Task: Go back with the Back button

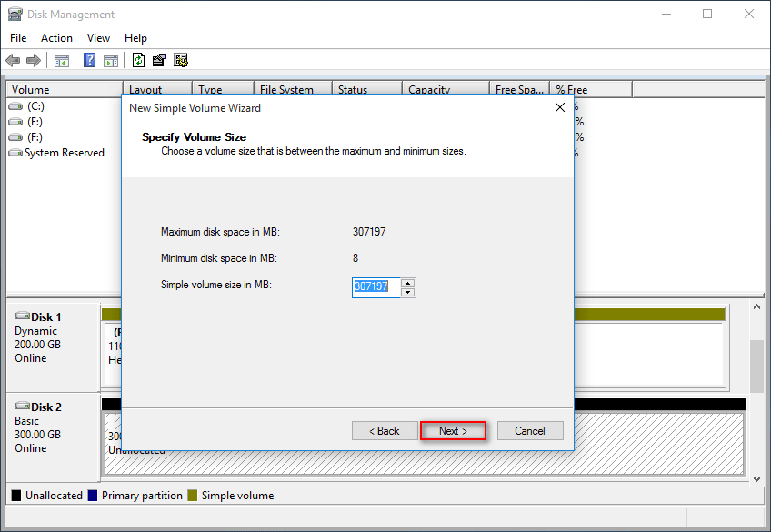Action: (383, 431)
